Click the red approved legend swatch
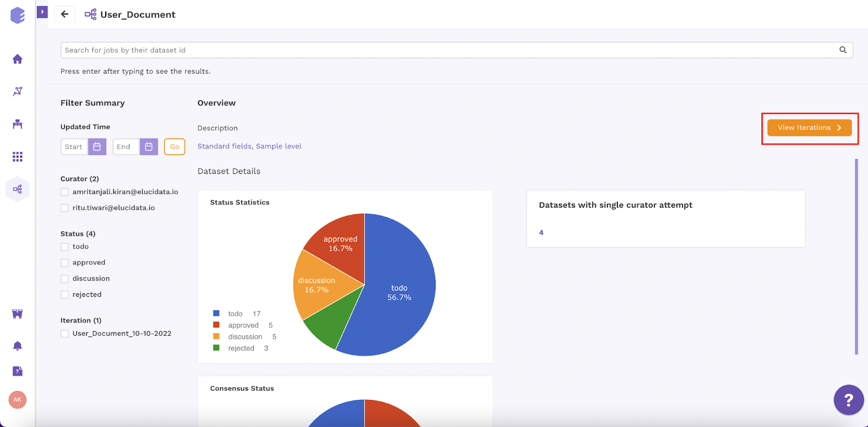Screen dimensions: 868x427 (x=216, y=325)
